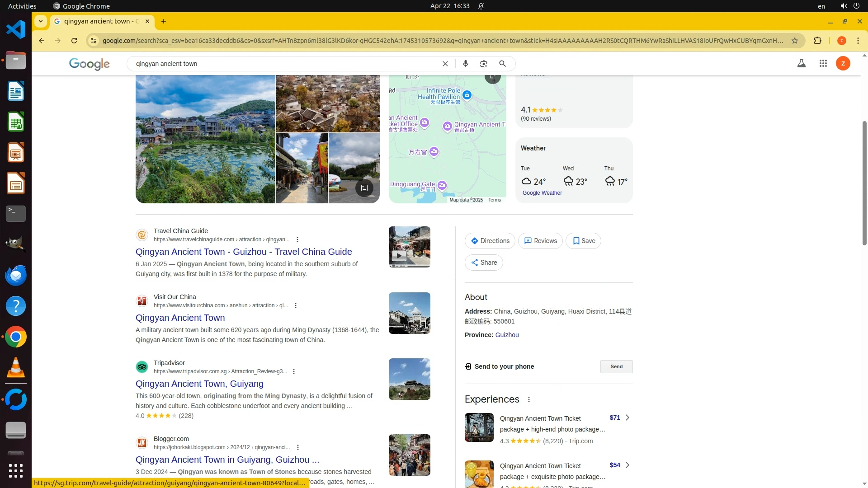The height and width of the screenshot is (488, 868).
Task: Open Search Labs flask icon
Action: point(801,64)
